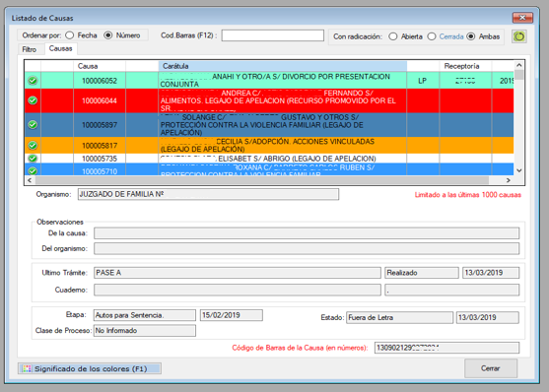Screen dimensions: 549x392
Task: Click Estado field Fuera de Letra
Action: pos(399,317)
